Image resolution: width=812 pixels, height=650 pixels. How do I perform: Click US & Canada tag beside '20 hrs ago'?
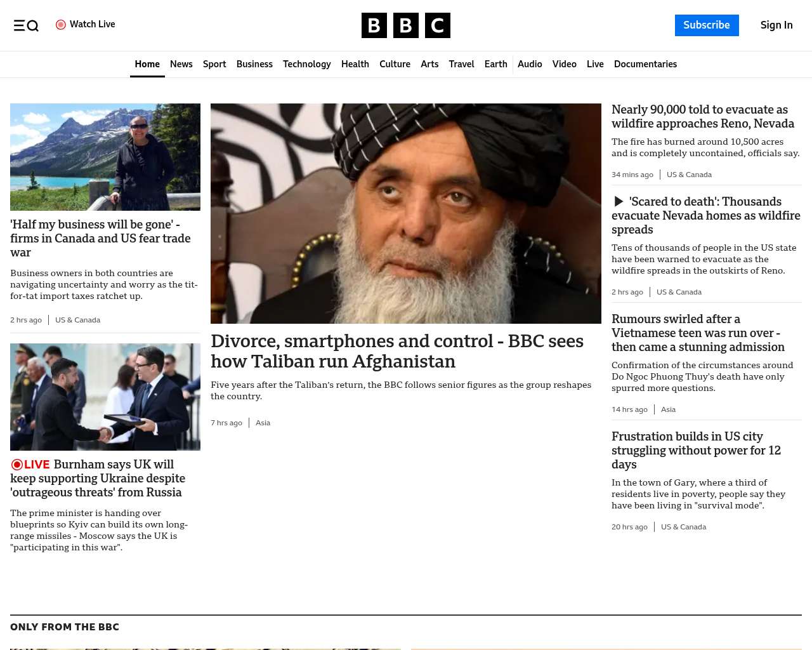click(683, 527)
